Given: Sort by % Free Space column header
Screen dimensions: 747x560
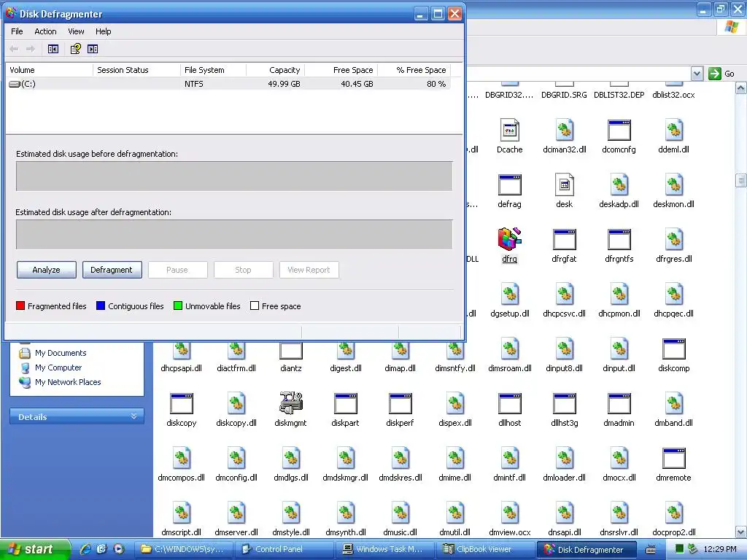Looking at the screenshot, I should [414, 70].
